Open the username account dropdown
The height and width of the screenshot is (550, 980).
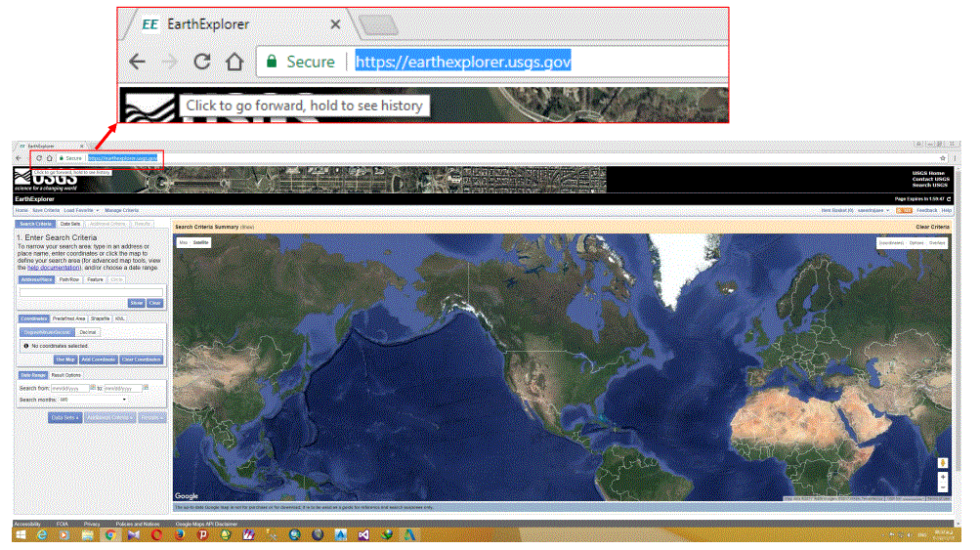pos(873,211)
